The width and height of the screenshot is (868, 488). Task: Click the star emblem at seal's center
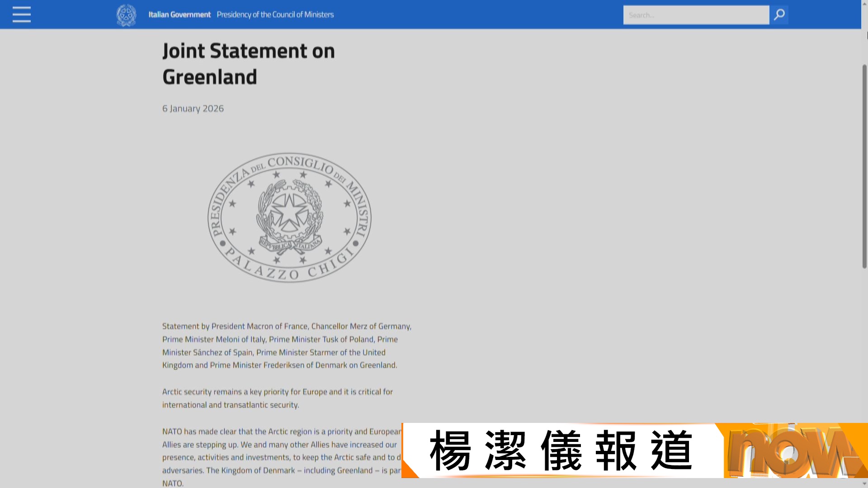(289, 212)
